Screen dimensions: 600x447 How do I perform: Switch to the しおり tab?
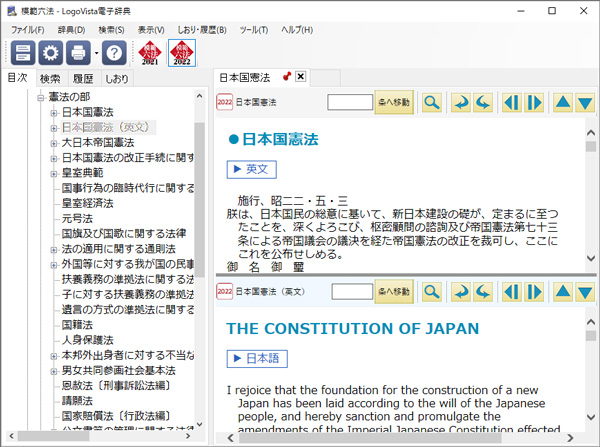click(x=117, y=79)
